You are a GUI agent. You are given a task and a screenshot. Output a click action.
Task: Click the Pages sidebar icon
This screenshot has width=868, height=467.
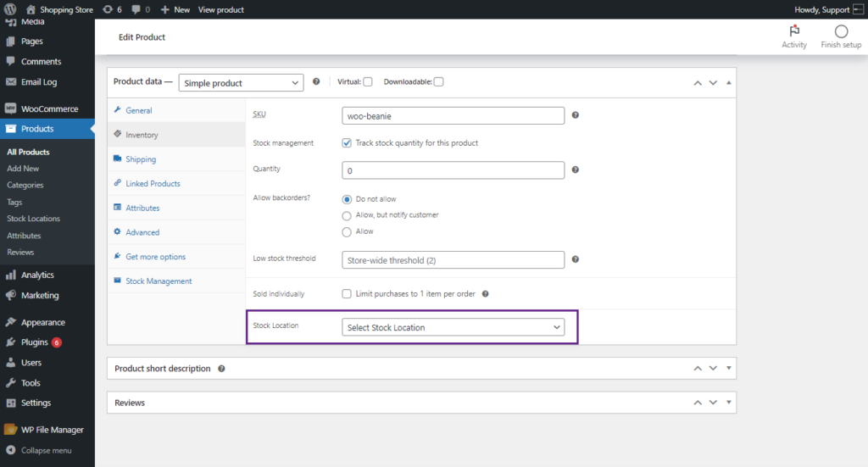tap(10, 41)
